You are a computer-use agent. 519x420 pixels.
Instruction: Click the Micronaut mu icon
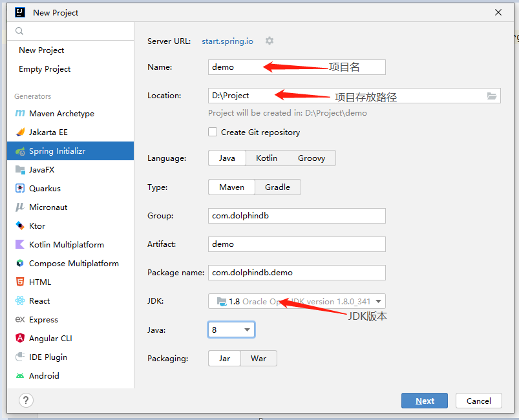tap(20, 207)
